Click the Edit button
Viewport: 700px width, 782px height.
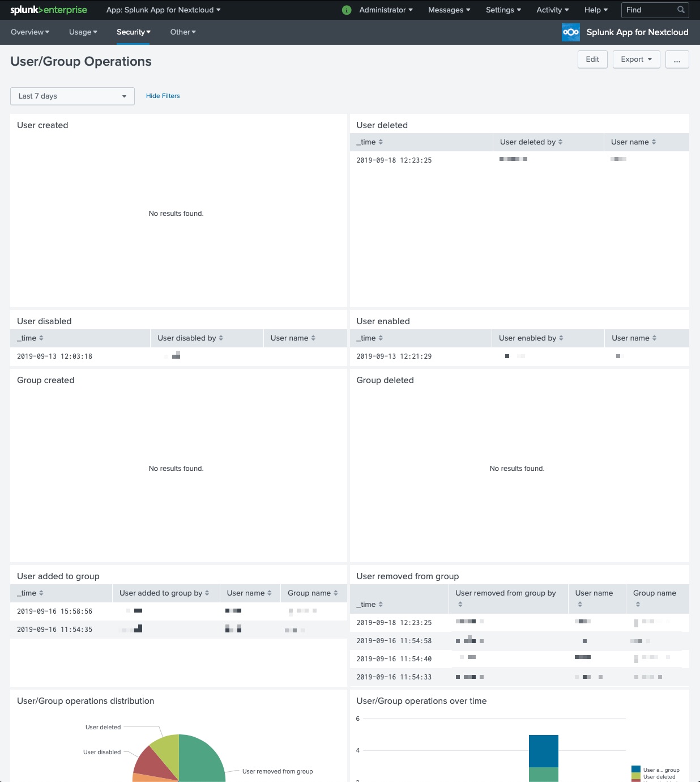click(592, 59)
